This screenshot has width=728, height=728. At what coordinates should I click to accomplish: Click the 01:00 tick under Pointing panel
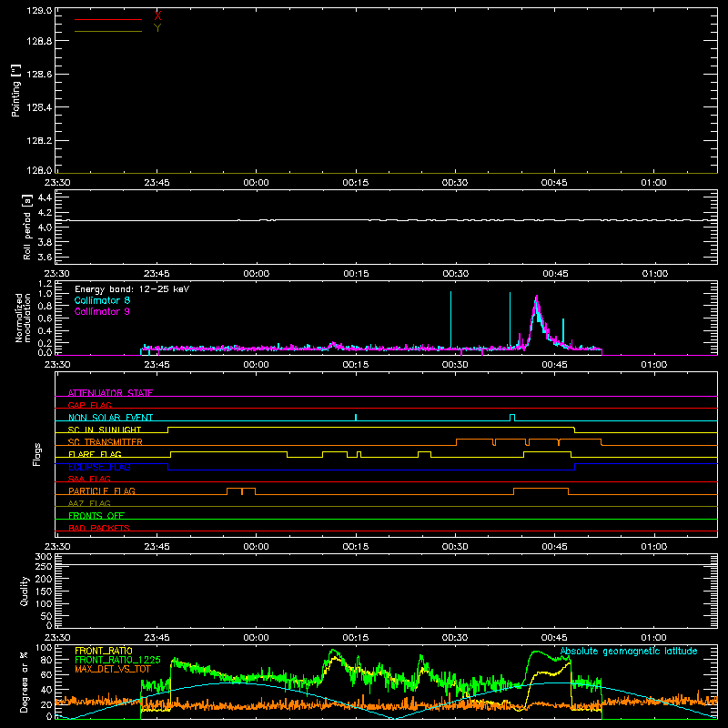[653, 183]
